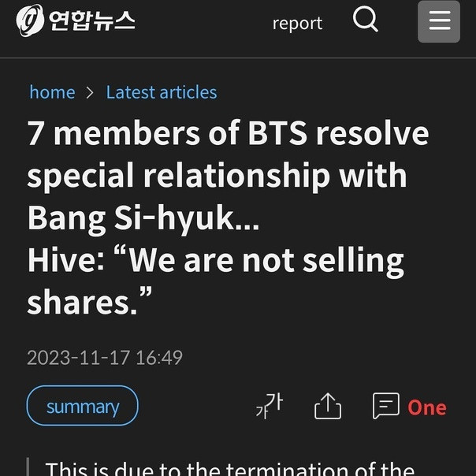This screenshot has width=476, height=476.
Task: Show the article summary button
Action: coord(83,406)
